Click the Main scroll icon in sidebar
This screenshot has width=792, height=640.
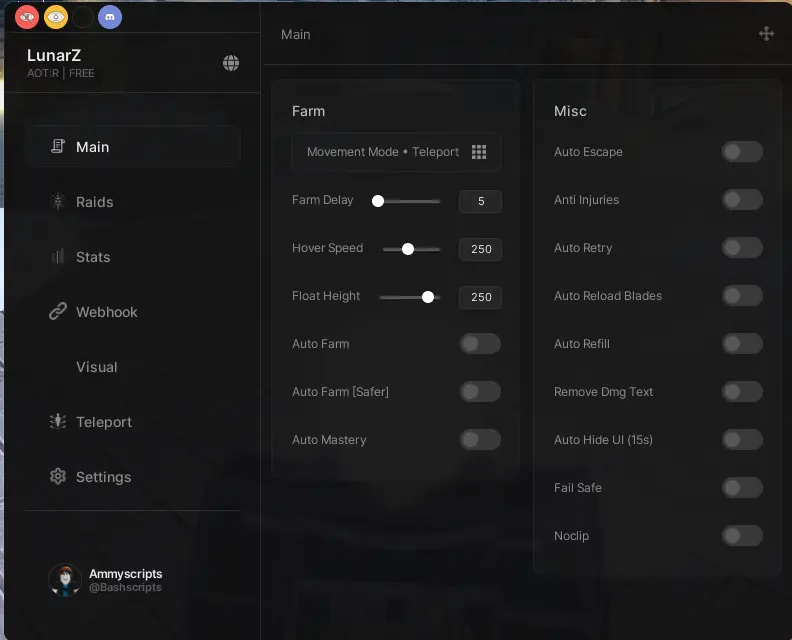tap(58, 146)
